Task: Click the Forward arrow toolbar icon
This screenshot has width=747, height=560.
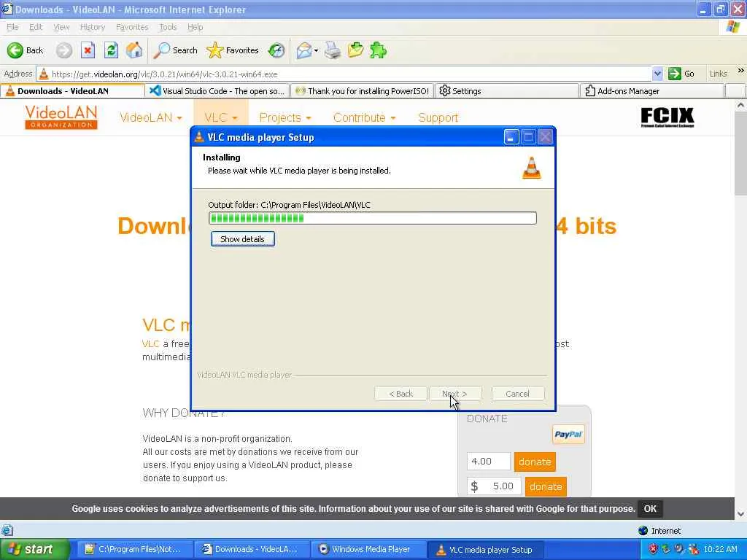Action: (64, 50)
